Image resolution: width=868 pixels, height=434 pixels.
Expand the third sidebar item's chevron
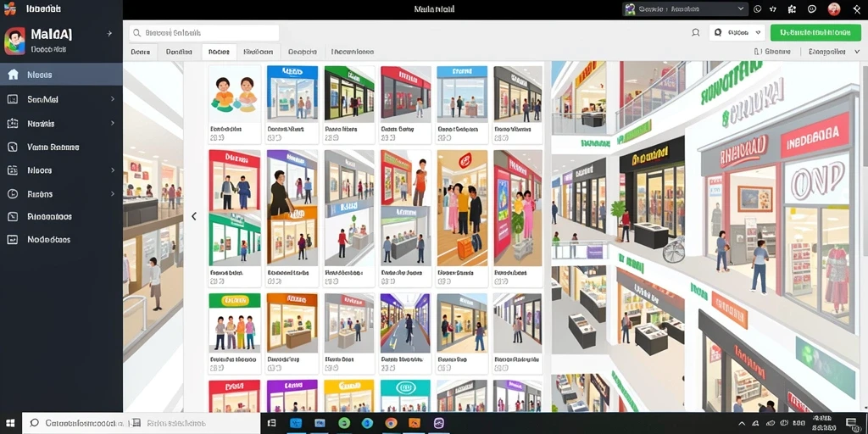[x=113, y=124]
